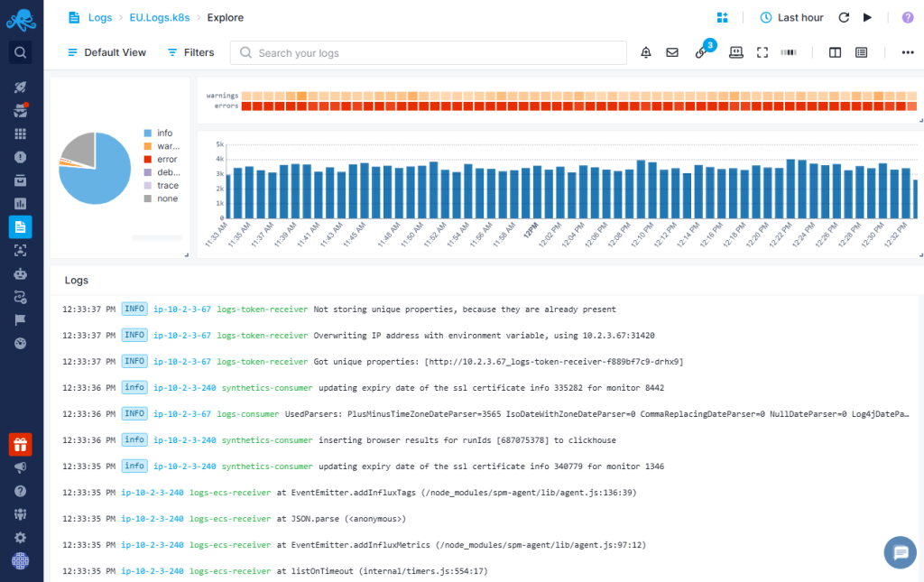Click the link icon with badge 3
Image resolution: width=924 pixels, height=582 pixels.
pyautogui.click(x=700, y=52)
